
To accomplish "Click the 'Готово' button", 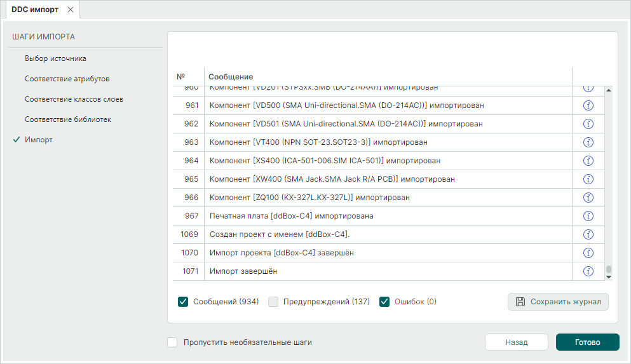I will [587, 342].
